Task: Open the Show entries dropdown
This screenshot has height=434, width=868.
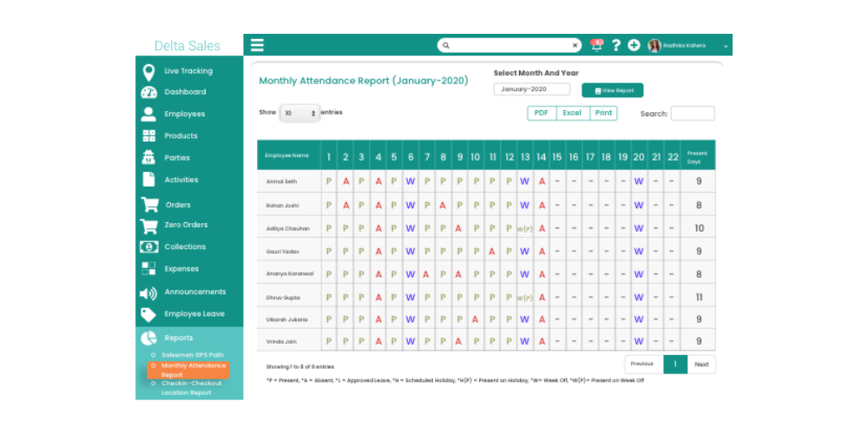Action: tap(299, 113)
